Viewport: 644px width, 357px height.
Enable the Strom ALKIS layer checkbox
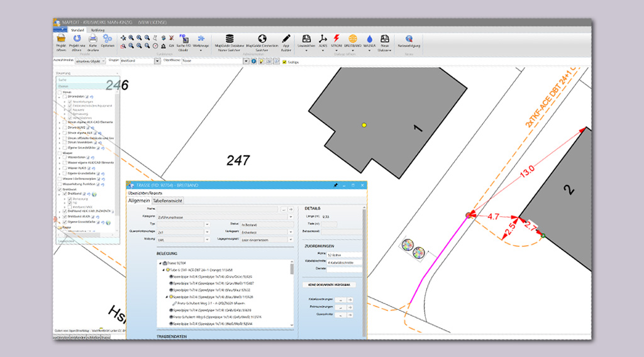pos(64,128)
